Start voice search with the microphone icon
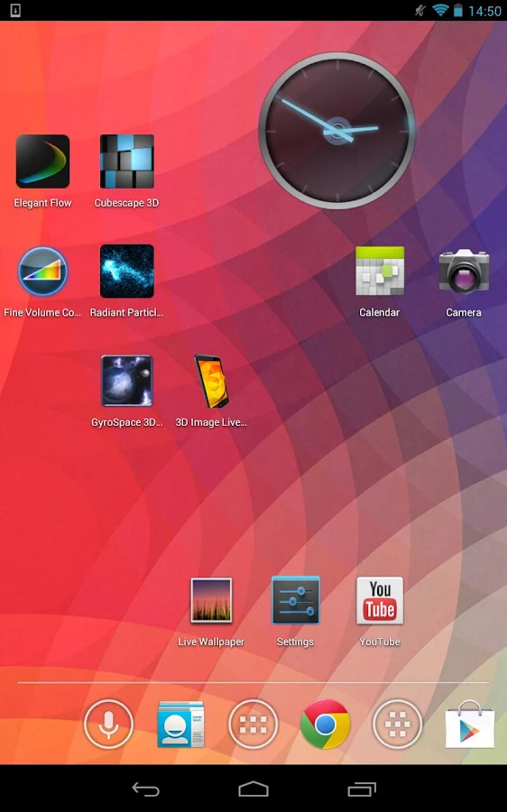Image resolution: width=507 pixels, height=812 pixels. click(108, 724)
